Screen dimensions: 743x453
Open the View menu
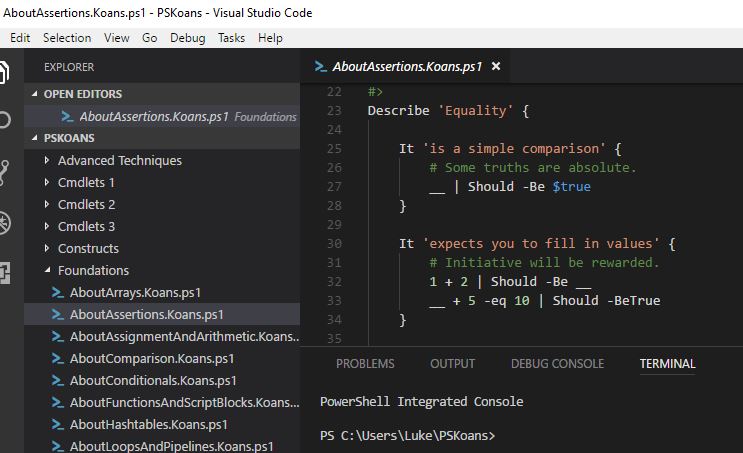coord(117,38)
